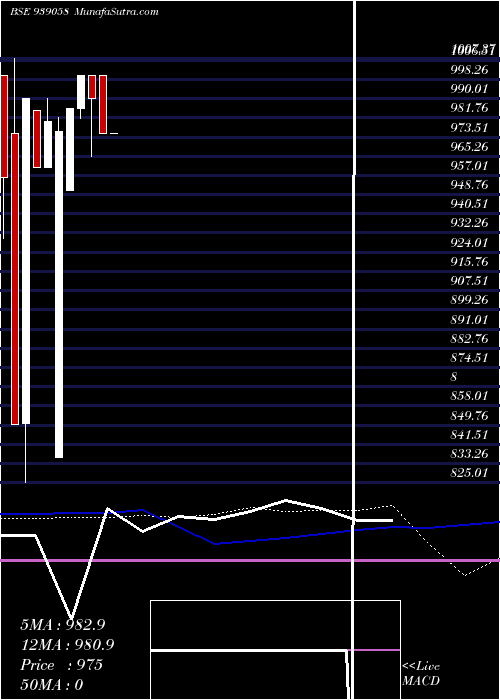Click the 12MA : 980.9 readout
Image resolution: width=500 pixels, height=700 pixels.
tap(67, 645)
